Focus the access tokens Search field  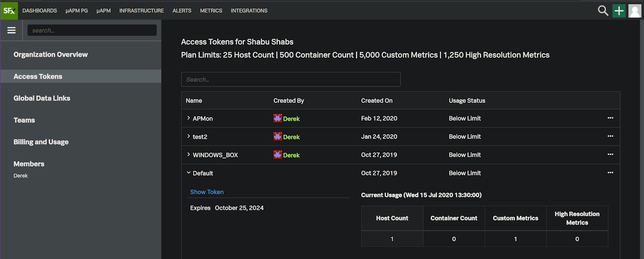pyautogui.click(x=291, y=79)
